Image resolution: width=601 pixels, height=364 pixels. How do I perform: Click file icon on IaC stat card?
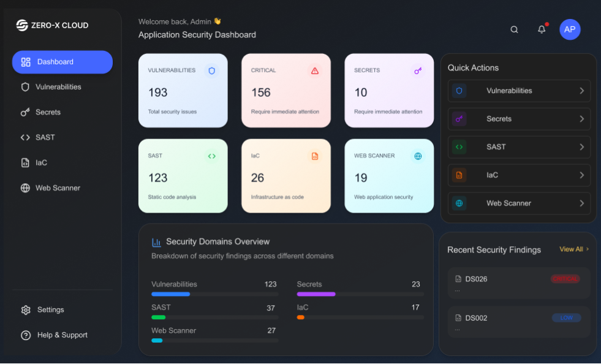pyautogui.click(x=315, y=156)
